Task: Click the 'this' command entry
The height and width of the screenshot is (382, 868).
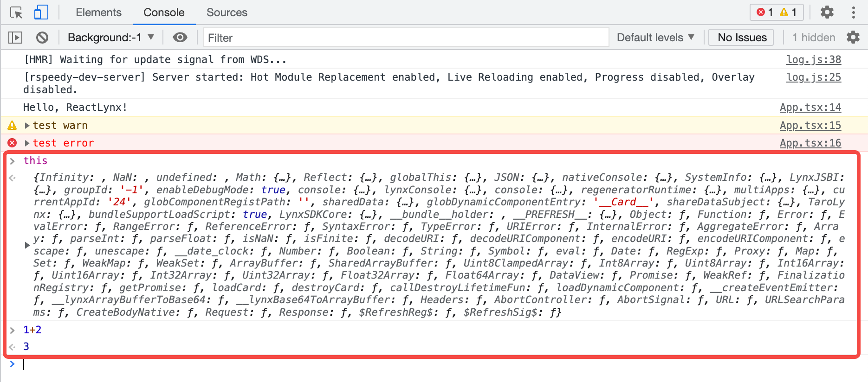Action: pyautogui.click(x=35, y=161)
